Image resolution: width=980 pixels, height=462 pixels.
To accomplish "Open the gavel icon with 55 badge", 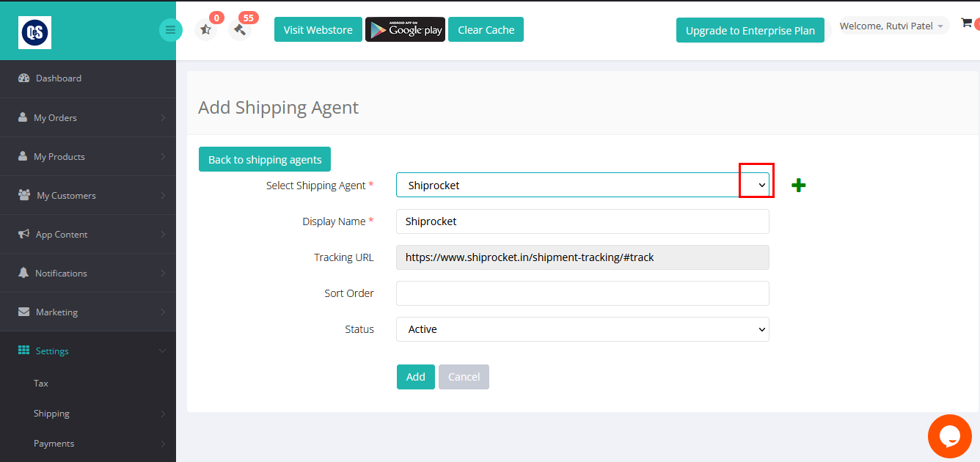I will click(x=239, y=30).
